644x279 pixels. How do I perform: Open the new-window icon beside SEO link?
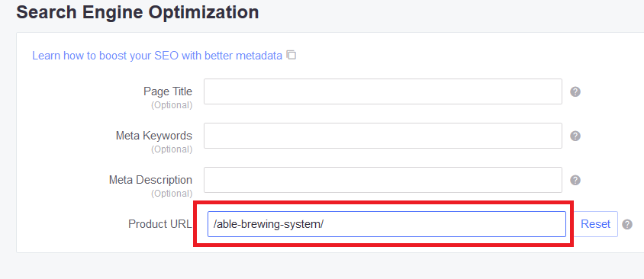291,55
